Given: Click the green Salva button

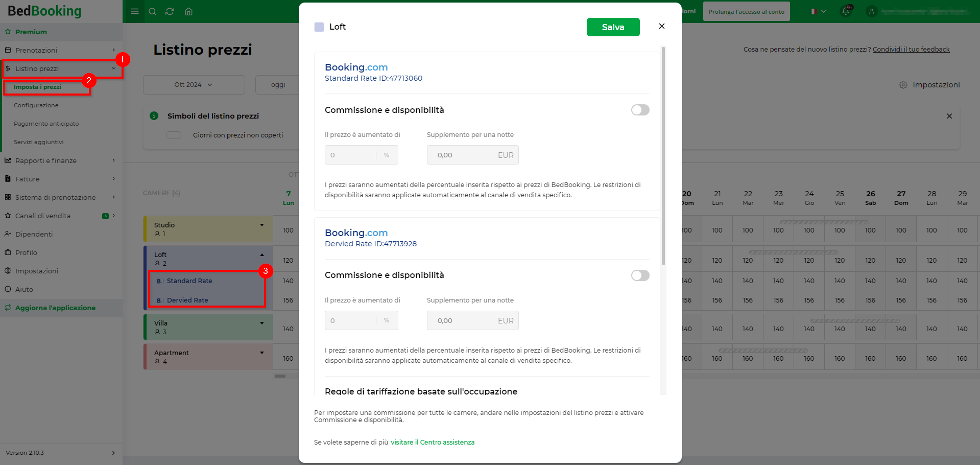Looking at the screenshot, I should [x=613, y=27].
